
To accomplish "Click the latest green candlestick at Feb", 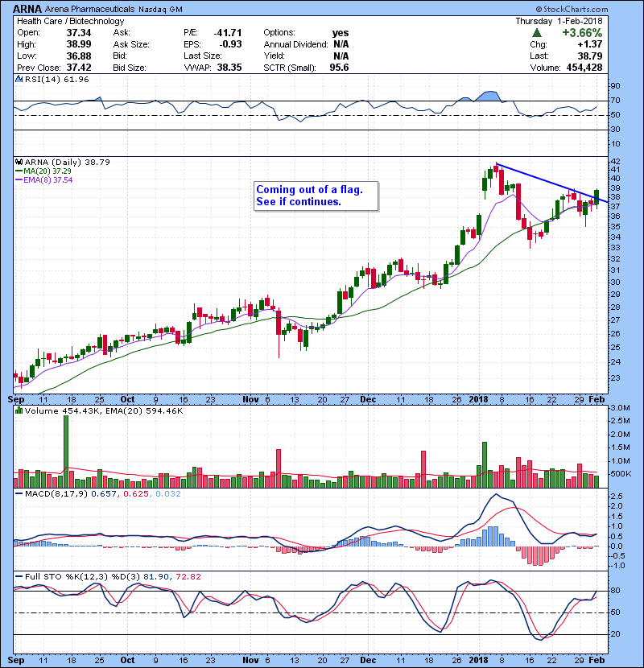I will (x=597, y=197).
